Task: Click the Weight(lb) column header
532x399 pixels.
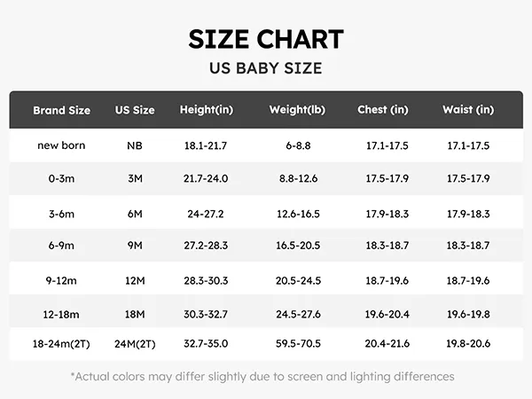Action: tap(297, 111)
